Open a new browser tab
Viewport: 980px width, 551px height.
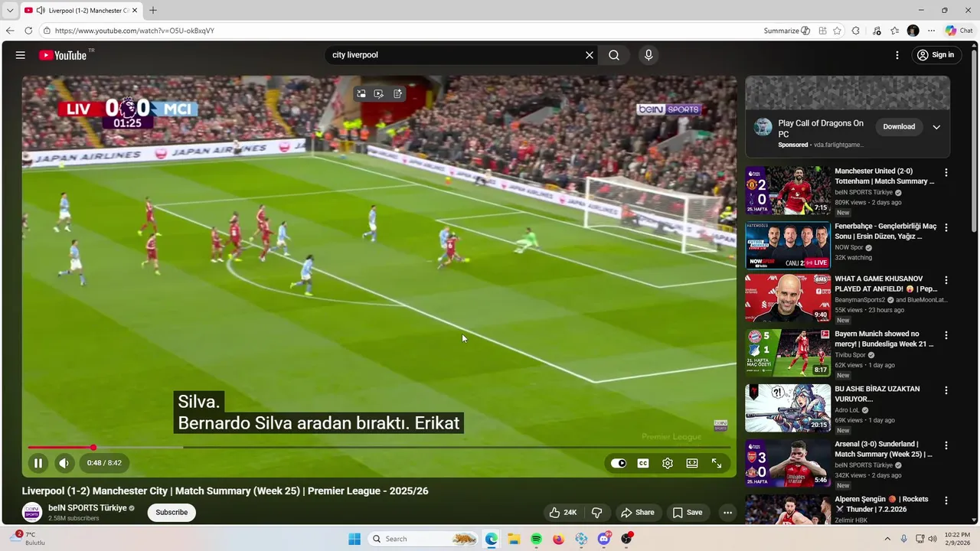click(153, 11)
